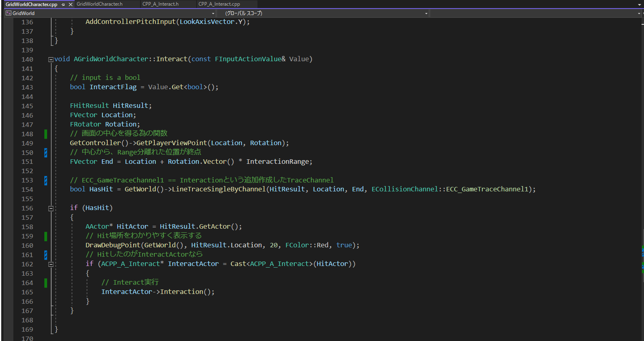Image resolution: width=644 pixels, height=341 pixels.
Task: Click the DrawDebugPoint call
Action: (x=113, y=245)
